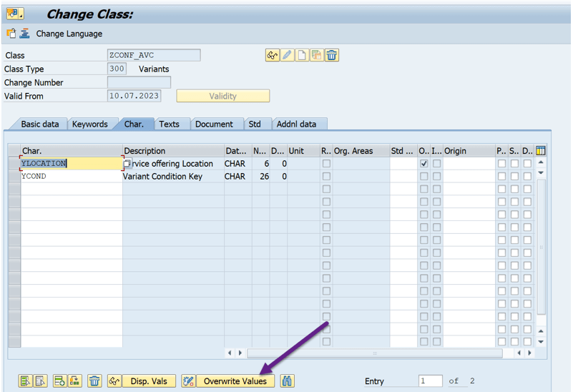Viewport: 573px width, 392px height.
Task: Click the Create with template copy icon
Action: point(317,55)
